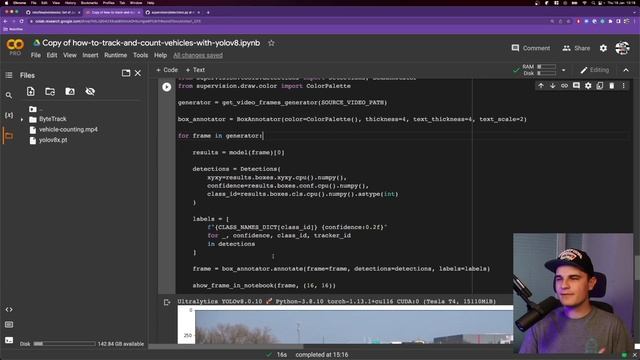Move cell up arrow
The width and height of the screenshot is (640, 360).
(541, 86)
